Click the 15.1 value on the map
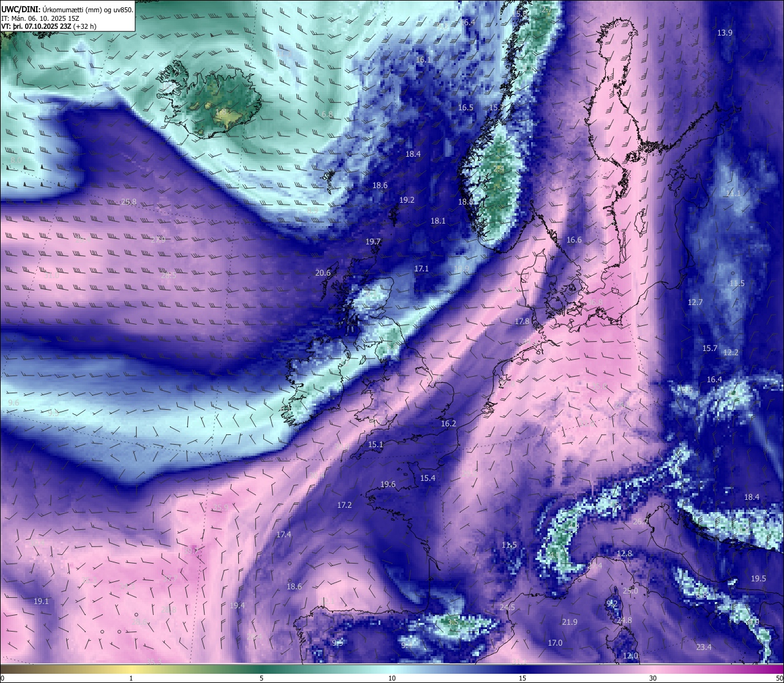 pos(375,445)
